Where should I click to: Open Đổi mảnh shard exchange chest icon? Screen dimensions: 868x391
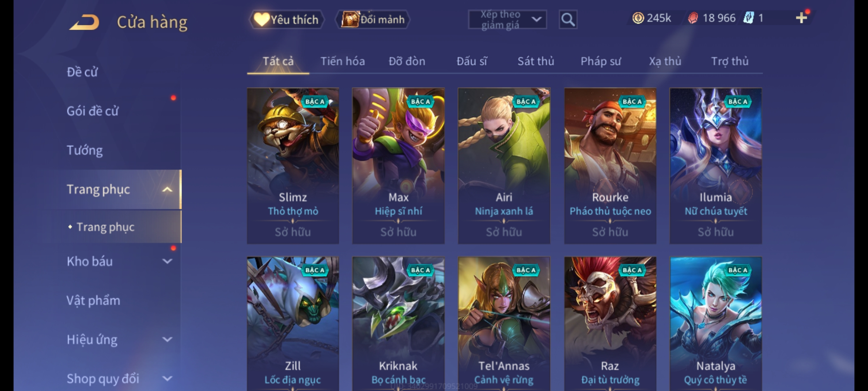pyautogui.click(x=373, y=20)
